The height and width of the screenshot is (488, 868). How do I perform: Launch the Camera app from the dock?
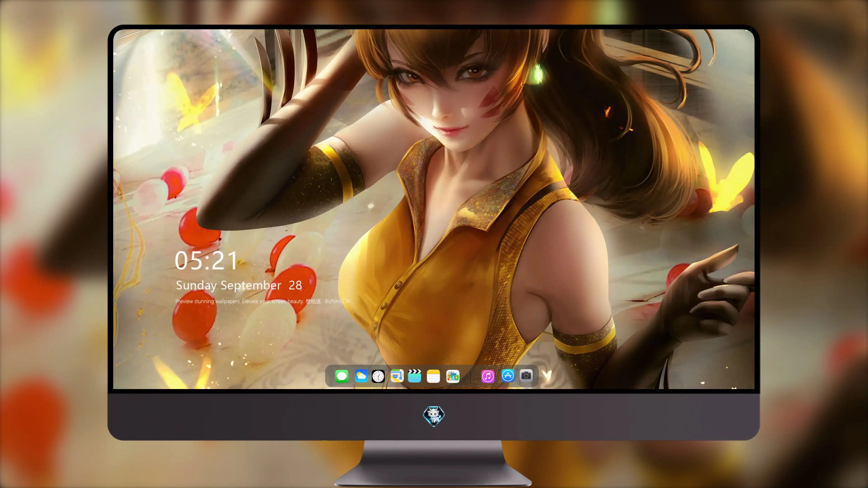point(526,375)
